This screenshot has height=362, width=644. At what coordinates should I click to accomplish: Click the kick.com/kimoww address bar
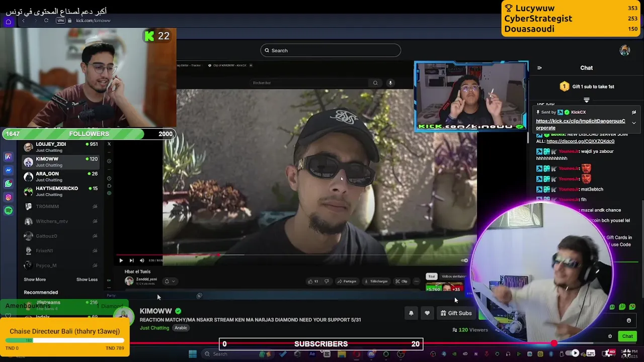pos(93,21)
